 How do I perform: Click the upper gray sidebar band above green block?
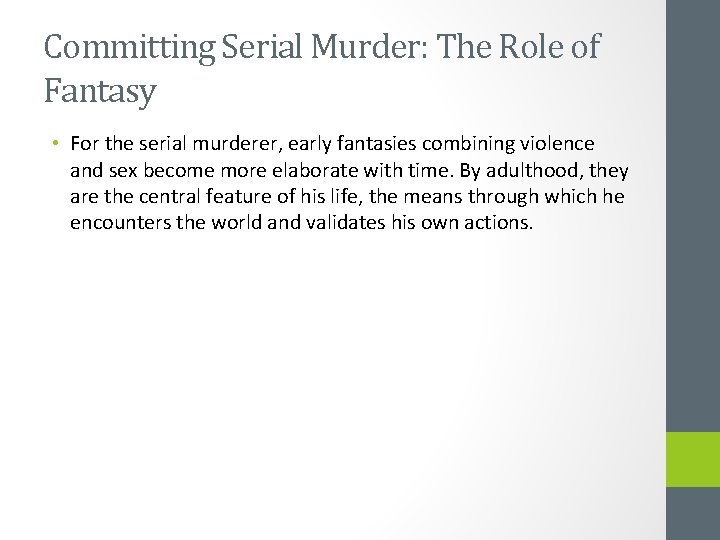click(693, 215)
